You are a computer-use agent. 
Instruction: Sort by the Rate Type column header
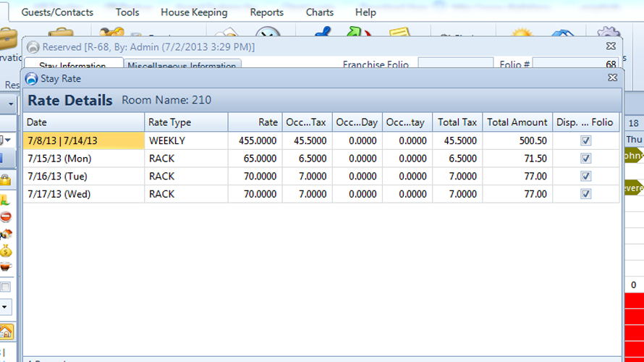coord(186,122)
